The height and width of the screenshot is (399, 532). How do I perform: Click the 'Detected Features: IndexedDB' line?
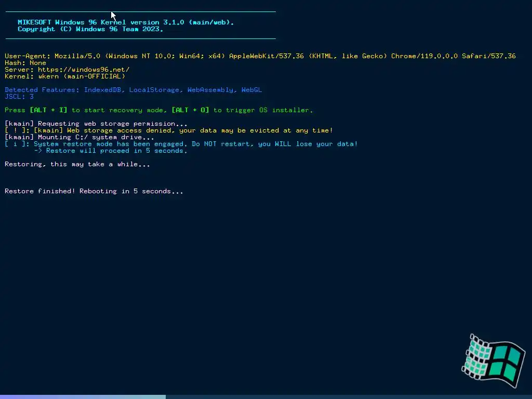(x=134, y=90)
